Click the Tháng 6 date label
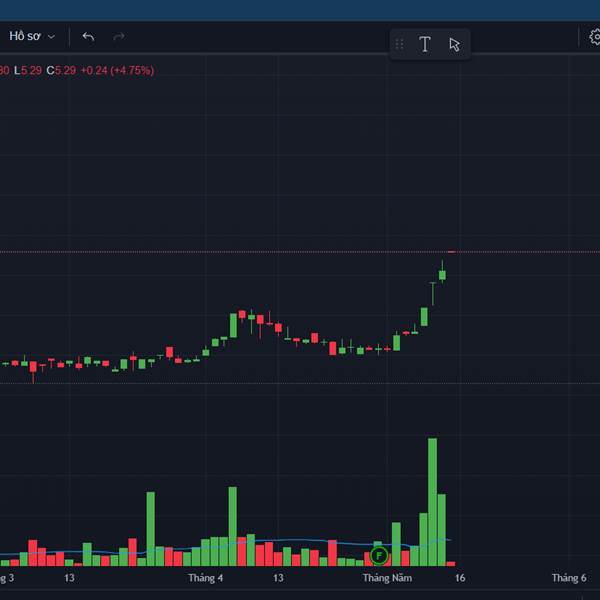The height and width of the screenshot is (600, 600). [569, 578]
